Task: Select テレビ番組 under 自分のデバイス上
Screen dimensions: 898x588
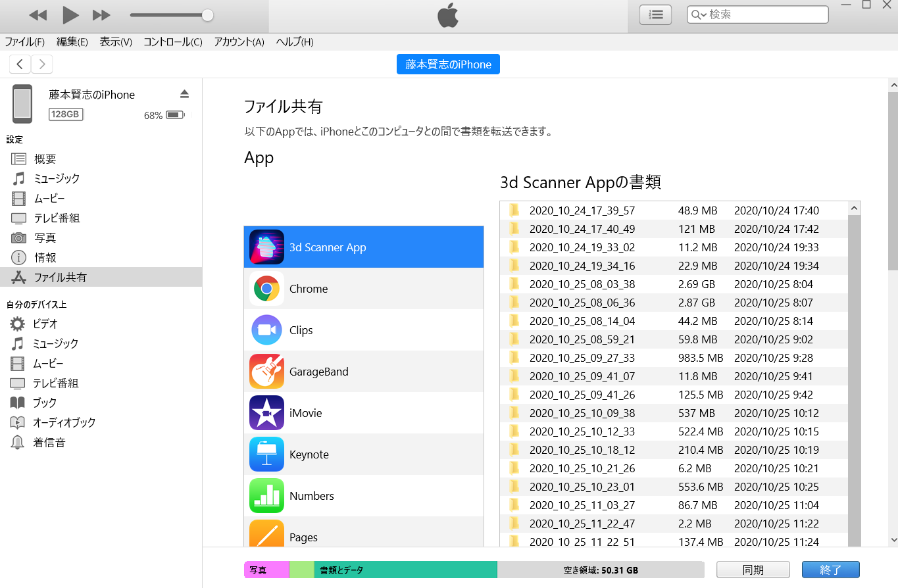Action: point(101,383)
